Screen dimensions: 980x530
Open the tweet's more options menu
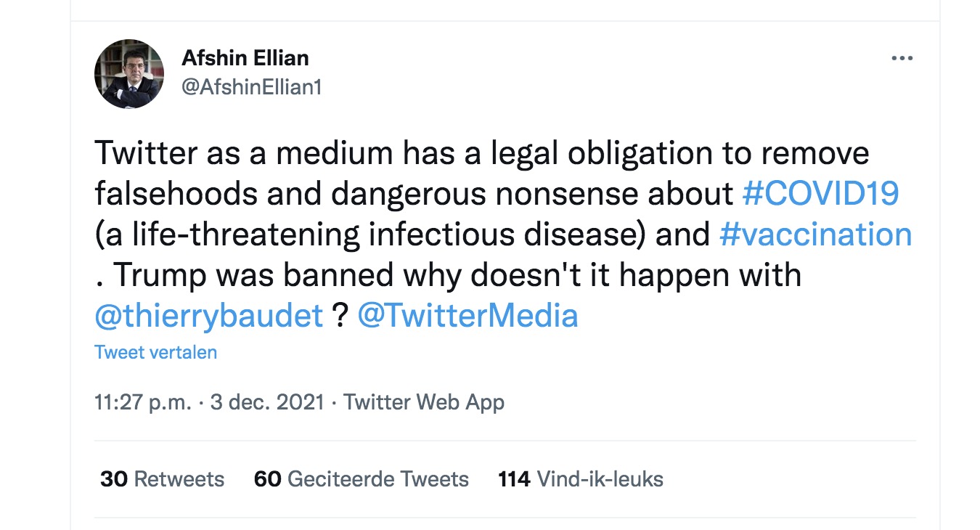click(902, 59)
